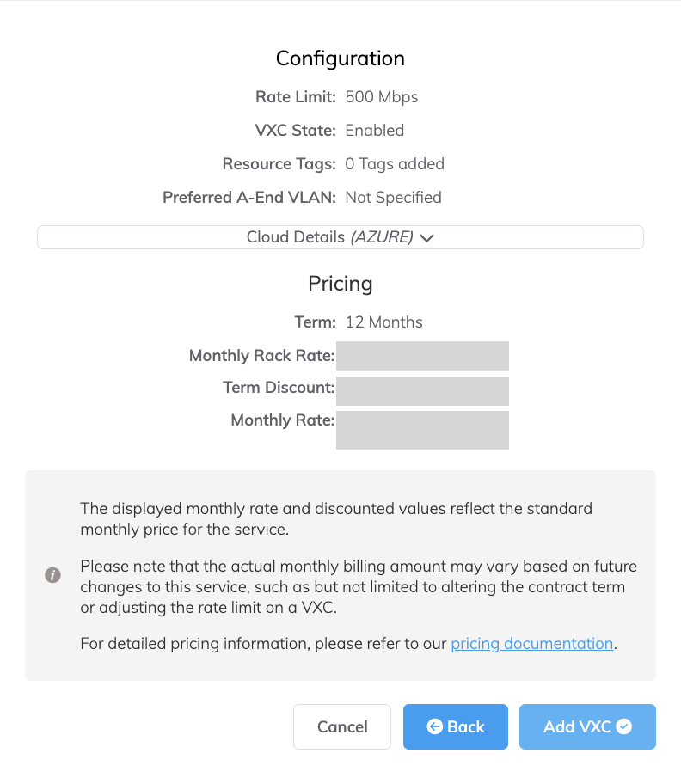Expand the Cloud Details (AZURE) section
Screen dimensions: 681x784
340,237
